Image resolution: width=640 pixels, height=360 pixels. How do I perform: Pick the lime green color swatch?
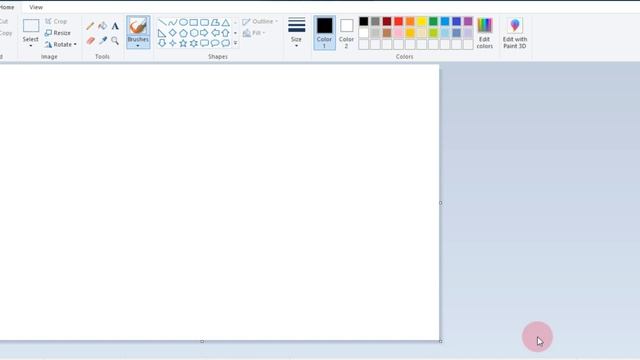(433, 33)
